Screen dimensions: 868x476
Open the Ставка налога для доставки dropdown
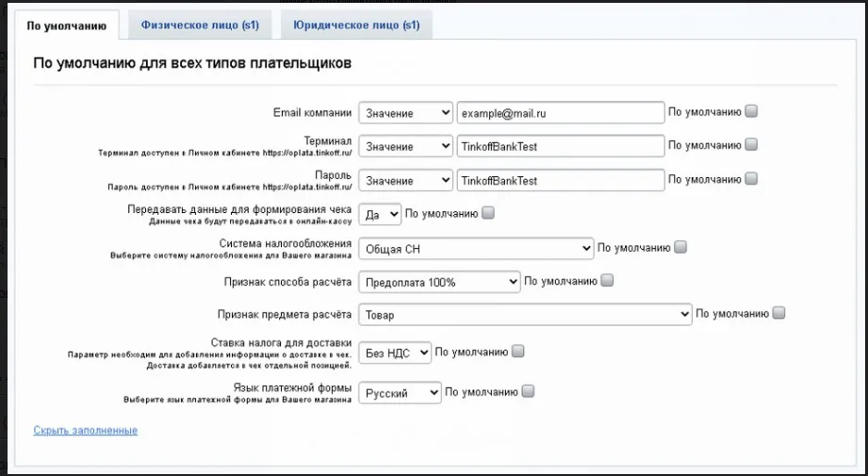click(x=395, y=353)
